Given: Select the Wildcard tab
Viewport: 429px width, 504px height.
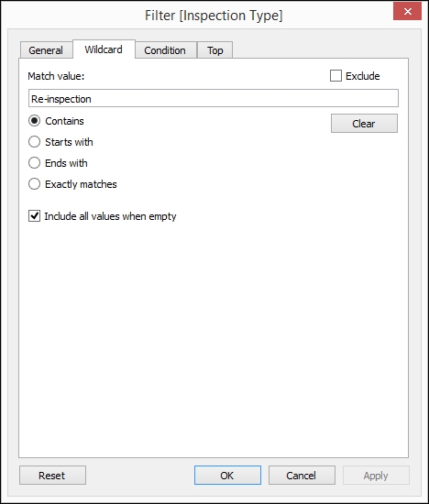Looking at the screenshot, I should [x=104, y=49].
